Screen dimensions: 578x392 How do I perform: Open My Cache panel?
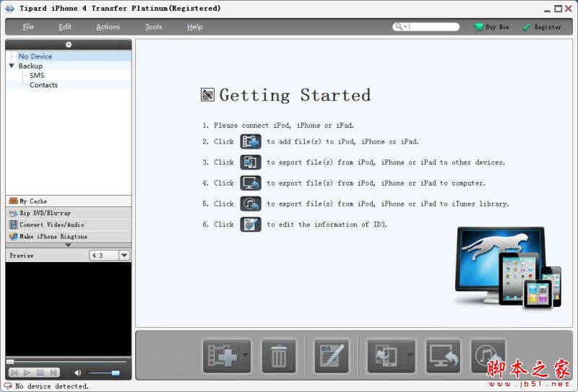tap(69, 201)
